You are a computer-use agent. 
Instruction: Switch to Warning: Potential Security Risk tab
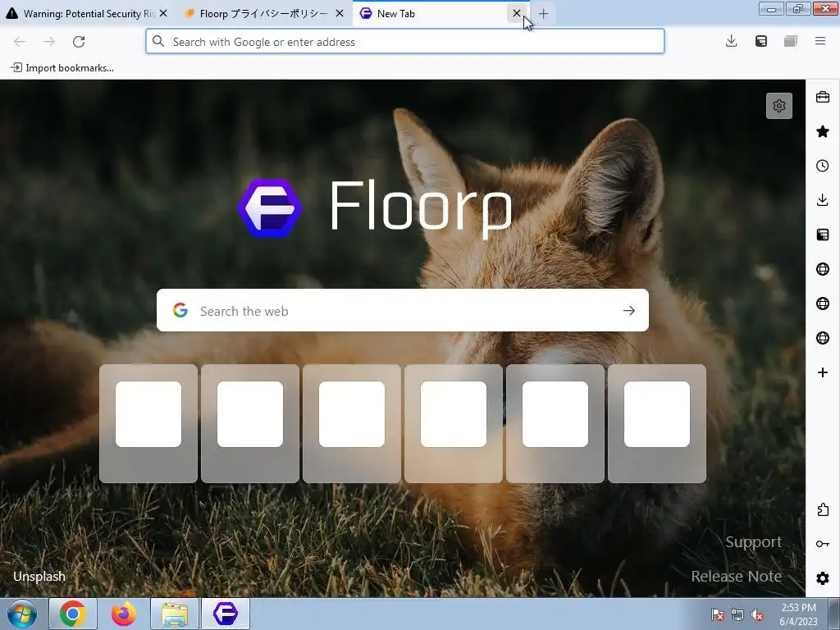click(89, 13)
